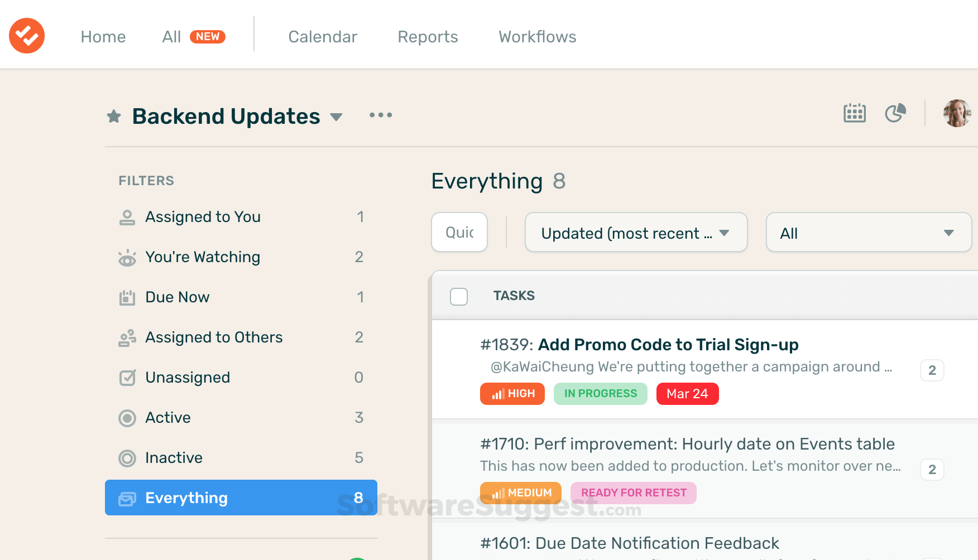This screenshot has height=560, width=978.
Task: Open the calendar view icon
Action: pos(854,113)
